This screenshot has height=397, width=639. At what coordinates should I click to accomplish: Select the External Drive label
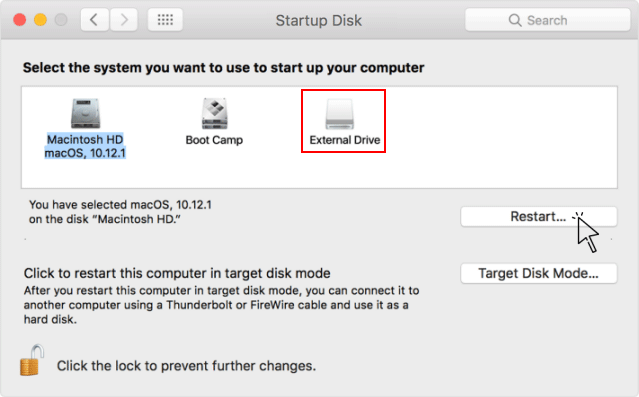(x=345, y=140)
